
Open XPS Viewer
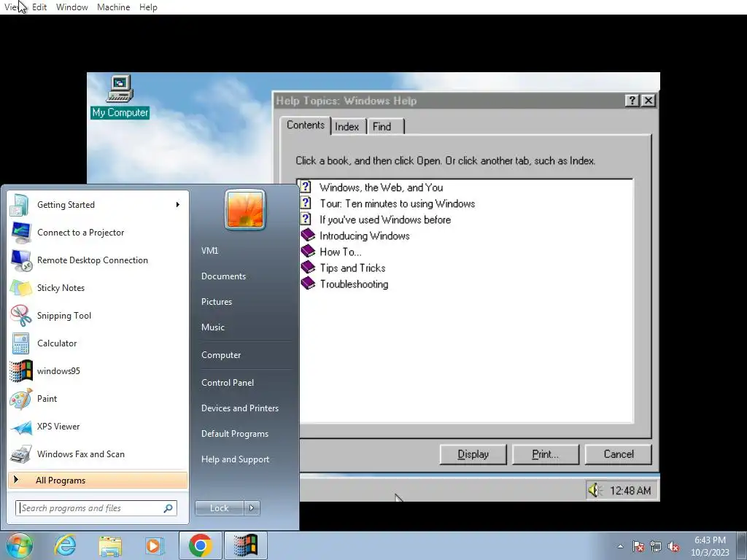pos(98,426)
